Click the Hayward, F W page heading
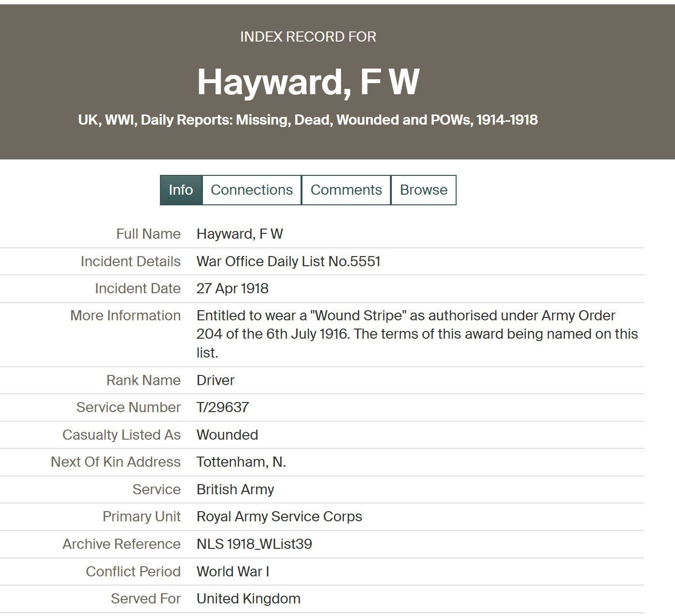 [x=308, y=82]
